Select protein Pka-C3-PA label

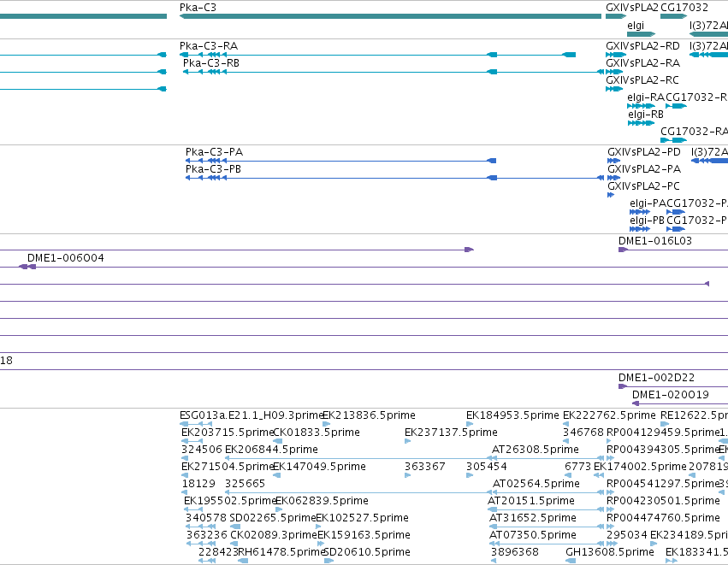coord(214,152)
